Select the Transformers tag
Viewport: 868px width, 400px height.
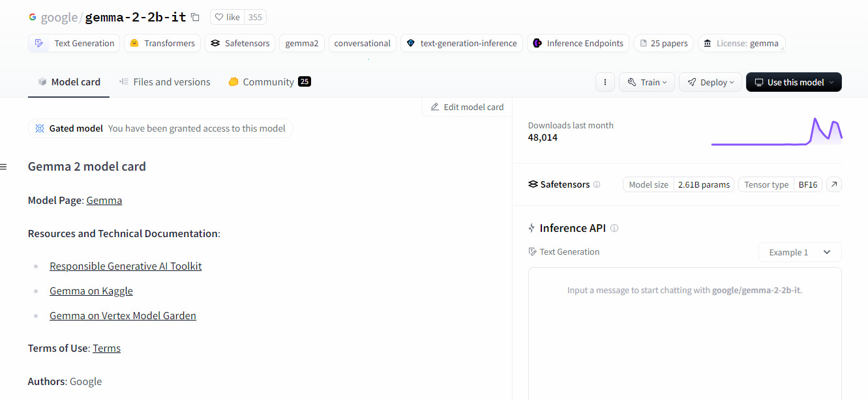(x=162, y=44)
